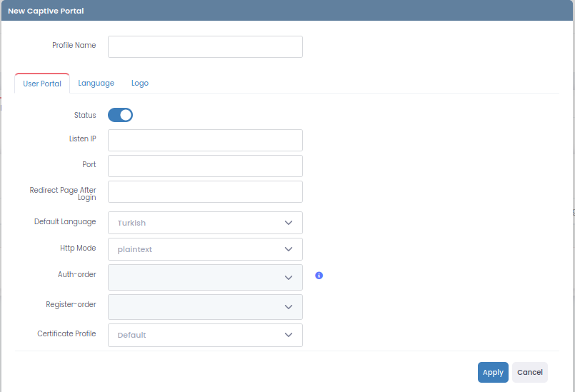This screenshot has width=575, height=392.
Task: Select the Port input field
Action: (205, 166)
